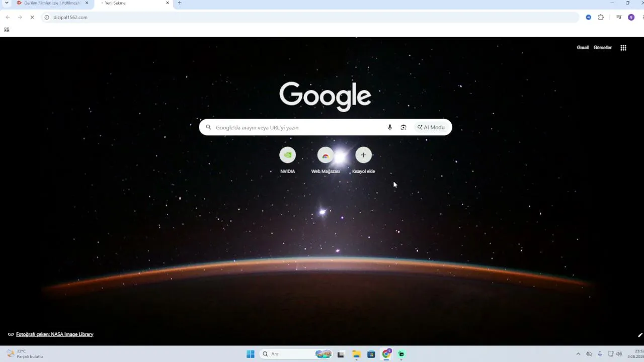Open Microsoft Store from the taskbar

click(371, 354)
